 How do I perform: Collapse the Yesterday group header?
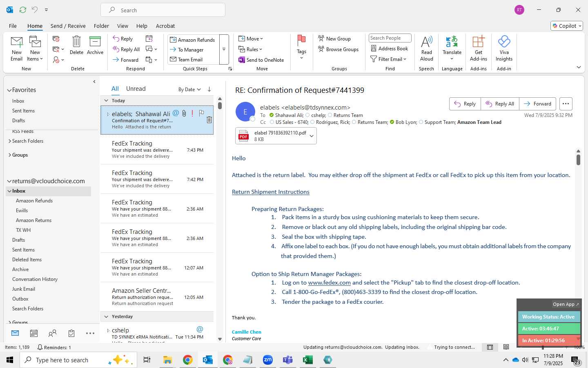pyautogui.click(x=106, y=316)
